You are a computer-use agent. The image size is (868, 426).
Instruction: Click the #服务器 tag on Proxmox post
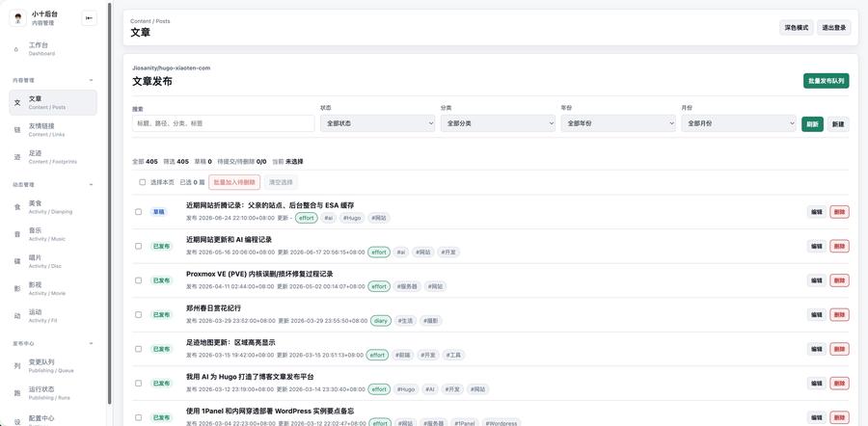coord(407,286)
